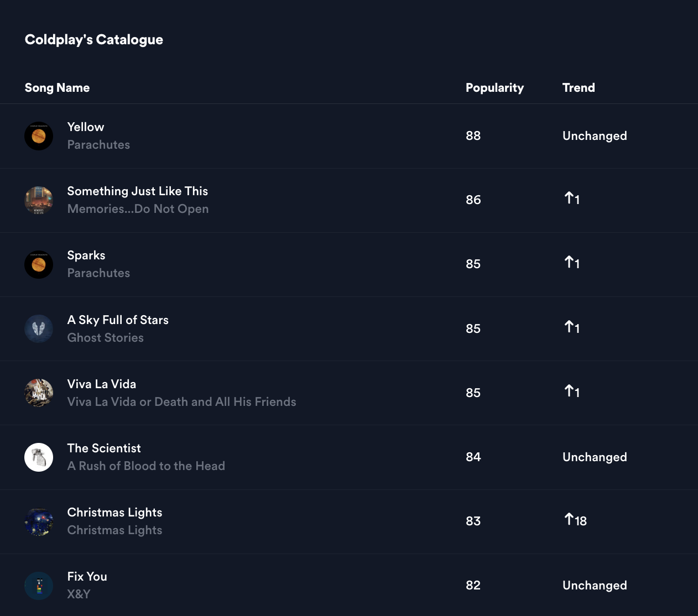Click the album art next to Sparks
Screen dimensions: 698x616
click(39, 264)
